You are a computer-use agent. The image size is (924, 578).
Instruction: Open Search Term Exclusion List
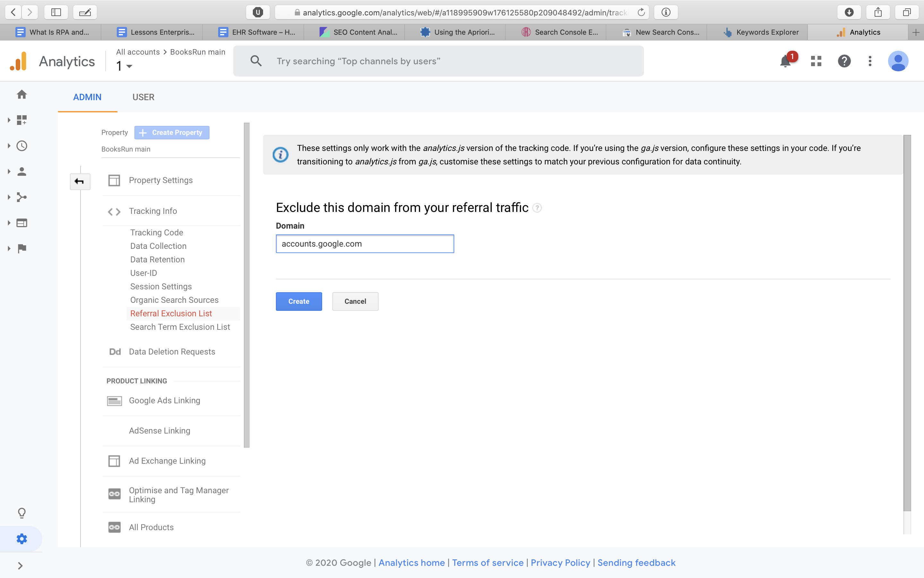(180, 327)
